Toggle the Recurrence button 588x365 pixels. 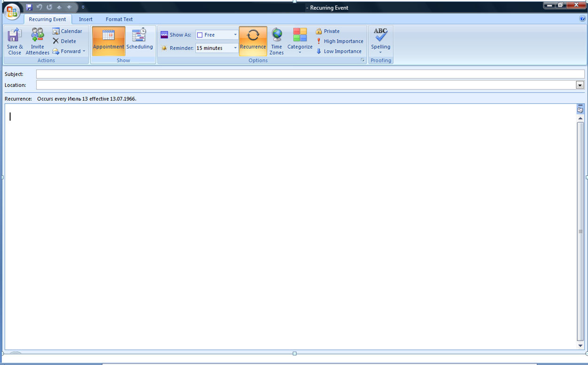coord(253,41)
